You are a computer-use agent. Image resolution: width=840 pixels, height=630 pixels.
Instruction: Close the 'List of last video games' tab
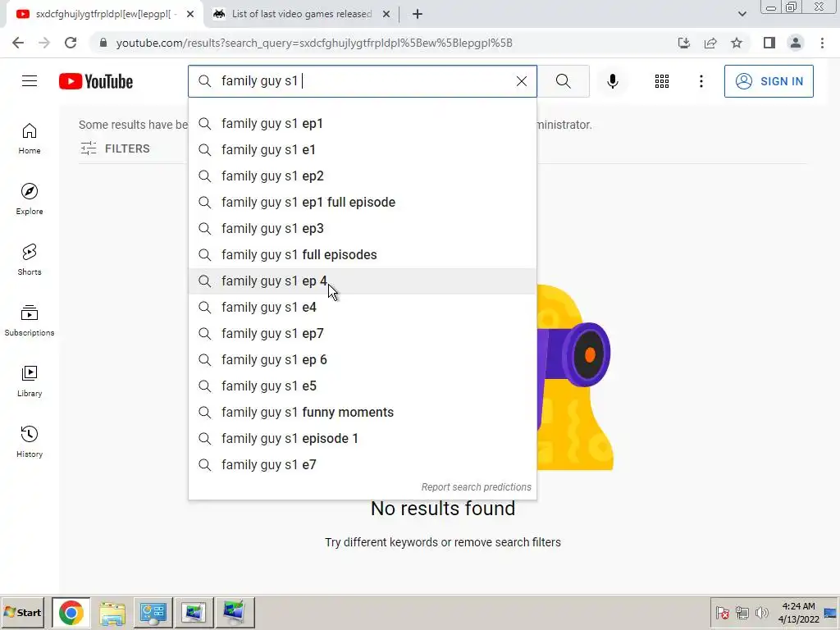tap(386, 15)
